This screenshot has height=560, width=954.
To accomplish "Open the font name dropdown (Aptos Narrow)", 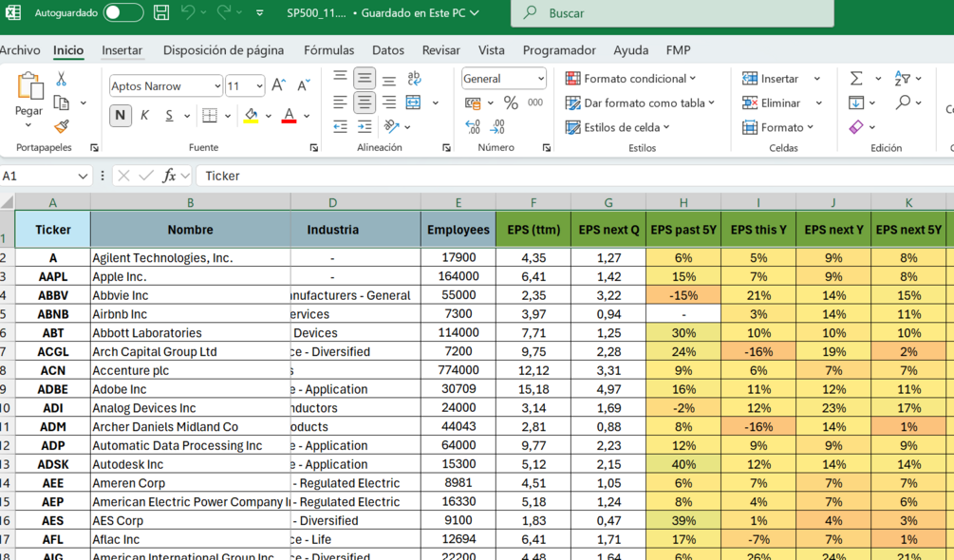I will coord(217,85).
